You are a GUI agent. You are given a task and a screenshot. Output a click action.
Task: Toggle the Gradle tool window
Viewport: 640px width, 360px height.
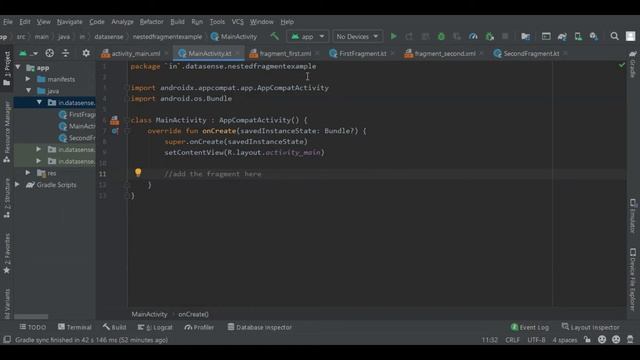(x=633, y=64)
